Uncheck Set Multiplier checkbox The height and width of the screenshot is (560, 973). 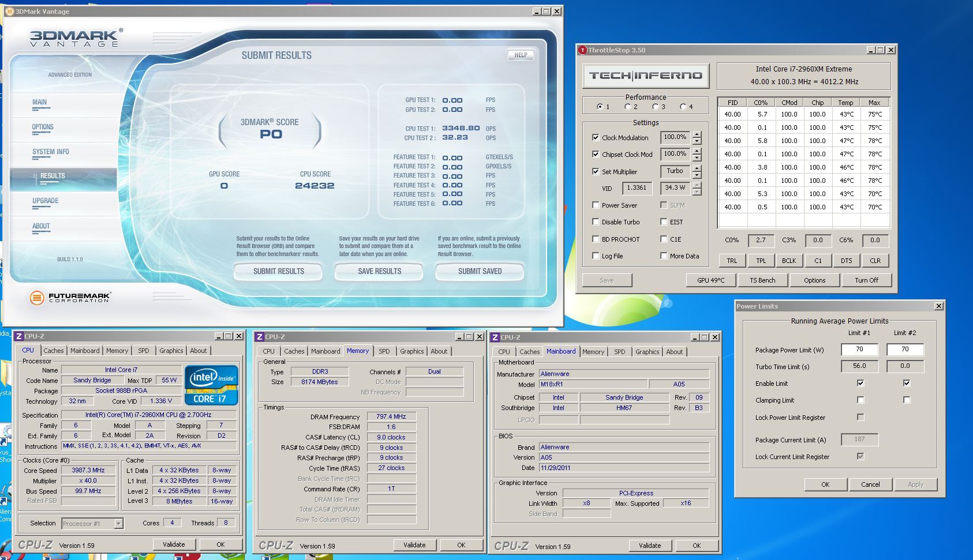[x=596, y=172]
